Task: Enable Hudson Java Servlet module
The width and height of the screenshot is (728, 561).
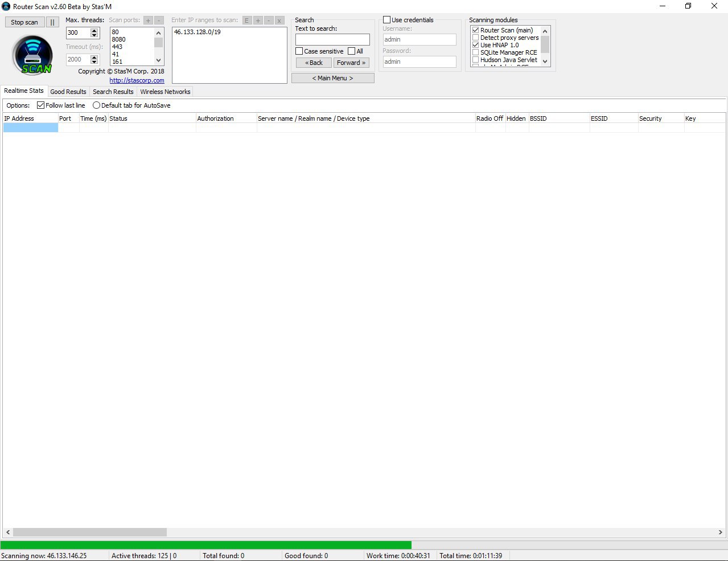Action: [x=475, y=60]
